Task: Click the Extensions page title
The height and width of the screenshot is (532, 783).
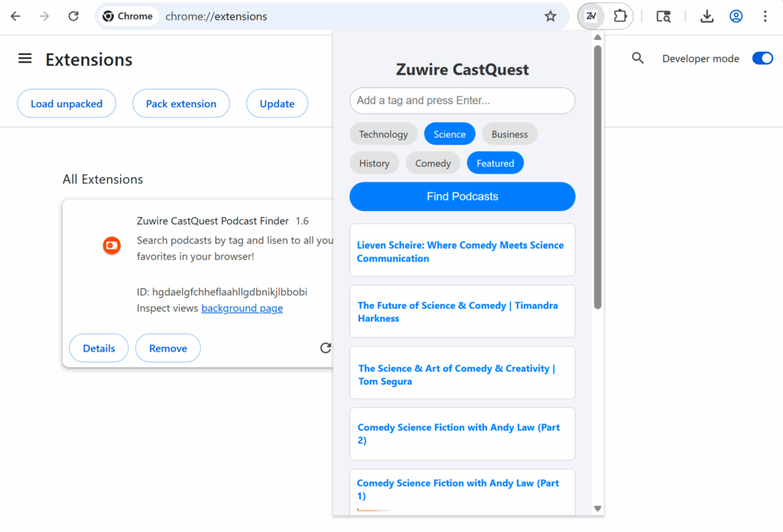Action: (89, 60)
